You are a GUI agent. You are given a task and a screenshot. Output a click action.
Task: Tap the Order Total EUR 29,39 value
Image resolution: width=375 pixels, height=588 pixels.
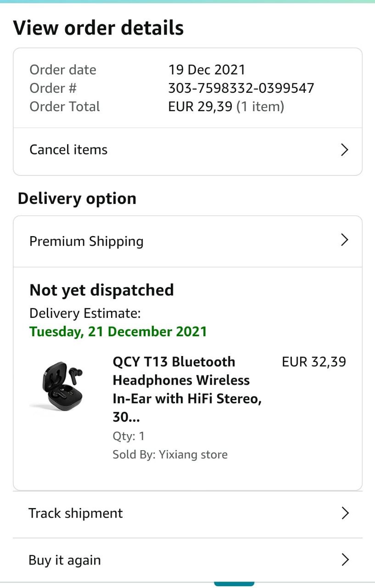(x=200, y=107)
